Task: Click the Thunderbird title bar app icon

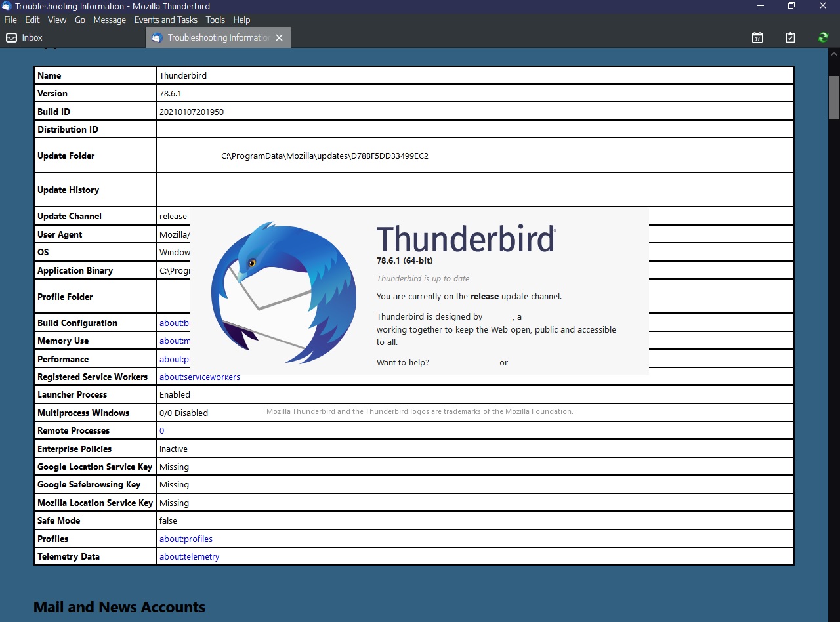Action: coord(7,6)
